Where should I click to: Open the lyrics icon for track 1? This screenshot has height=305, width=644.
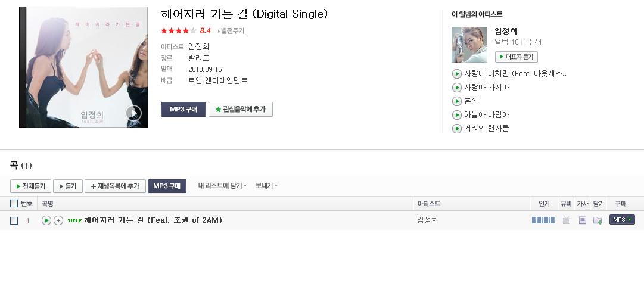pos(583,220)
